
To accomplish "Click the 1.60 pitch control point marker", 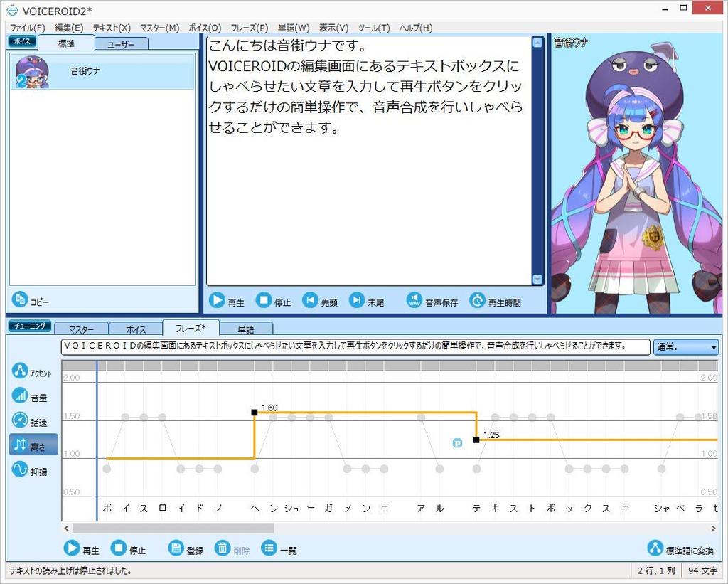I will (255, 411).
